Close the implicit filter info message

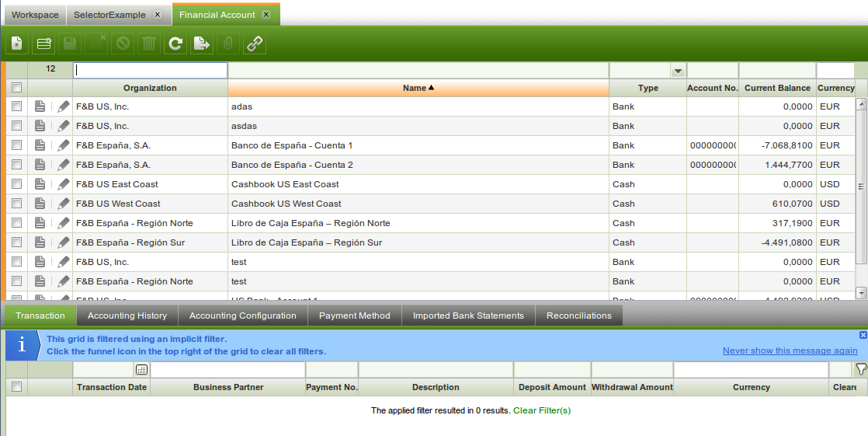pyautogui.click(x=863, y=335)
